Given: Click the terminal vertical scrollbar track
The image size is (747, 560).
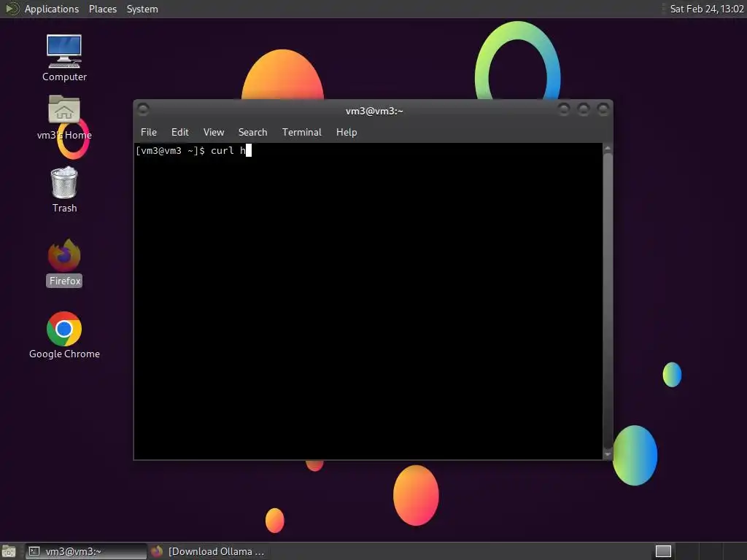Looking at the screenshot, I should [x=608, y=301].
